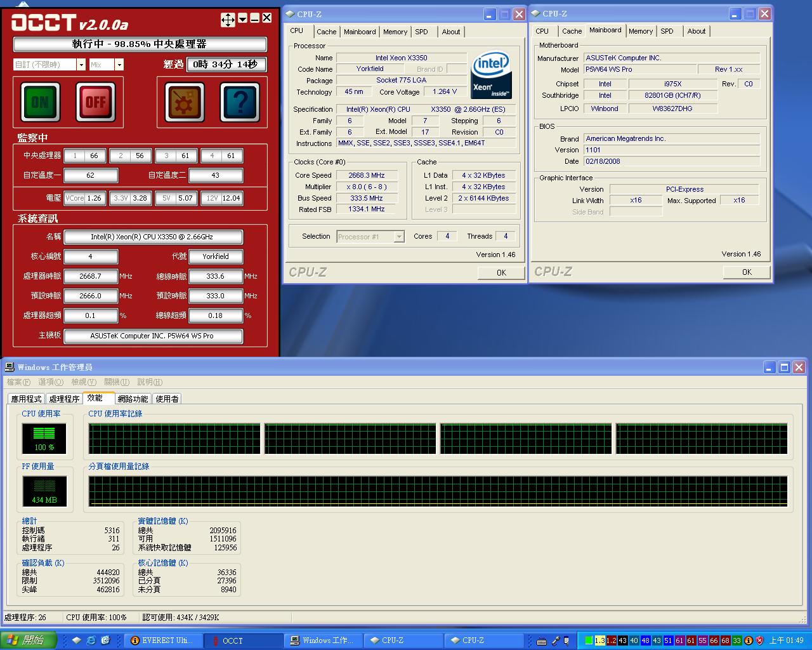The width and height of the screenshot is (812, 650).
Task: Open Mainboard tab in left CPU-Z window
Action: click(x=360, y=32)
